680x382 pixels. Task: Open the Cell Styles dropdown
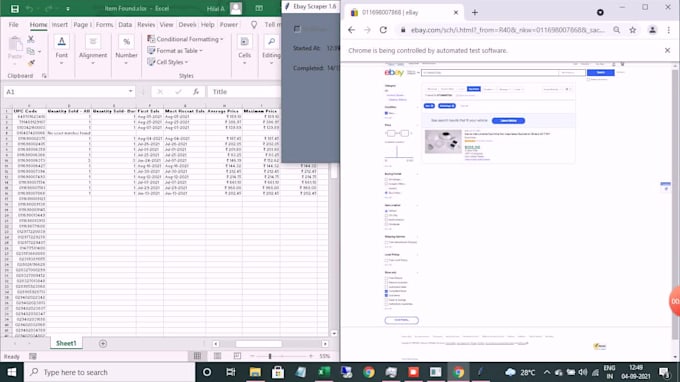coord(167,62)
